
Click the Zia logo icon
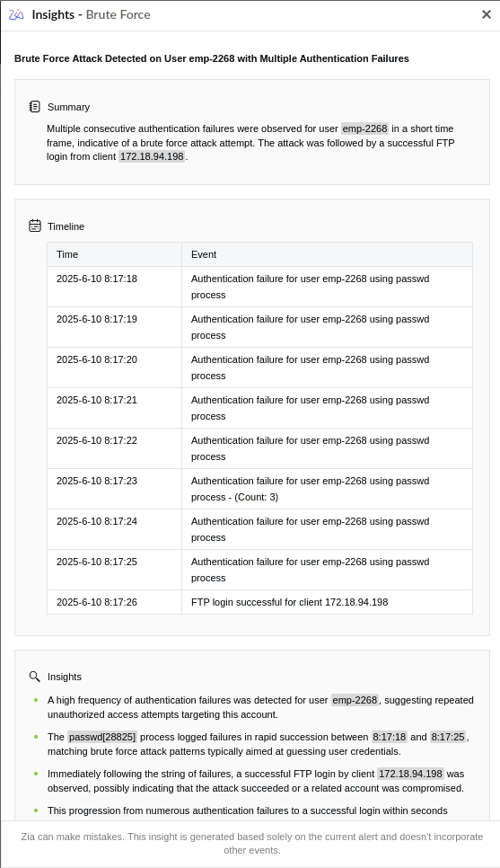[16, 15]
